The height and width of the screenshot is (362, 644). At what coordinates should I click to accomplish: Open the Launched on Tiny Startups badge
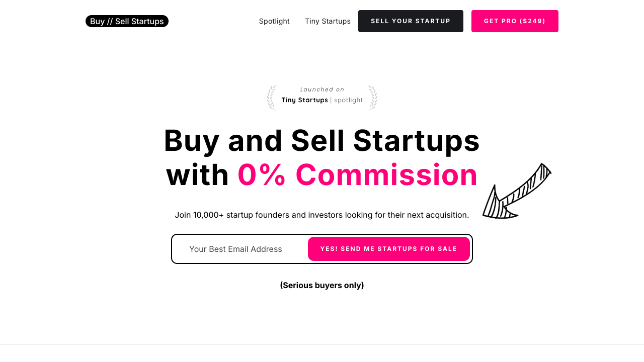tap(321, 97)
